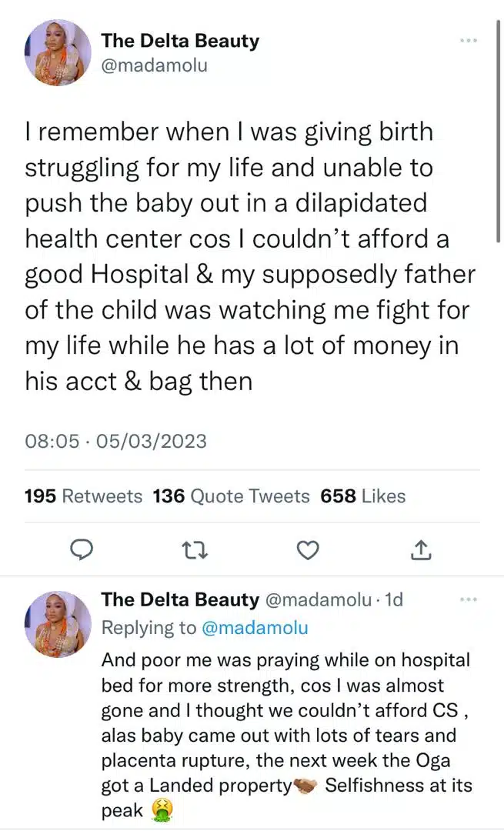Click the @madamolu link after Replying to
The image size is (504, 831).
click(255, 628)
